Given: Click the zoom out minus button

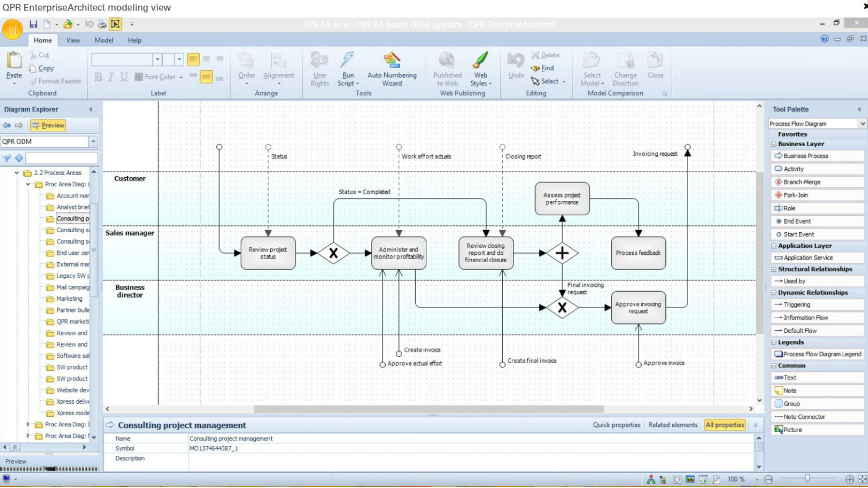Looking at the screenshot, I should point(768,479).
